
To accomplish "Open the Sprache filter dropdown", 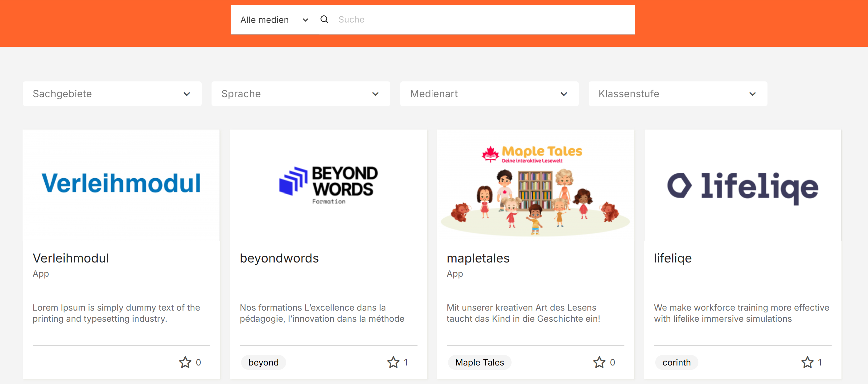I will pyautogui.click(x=300, y=94).
